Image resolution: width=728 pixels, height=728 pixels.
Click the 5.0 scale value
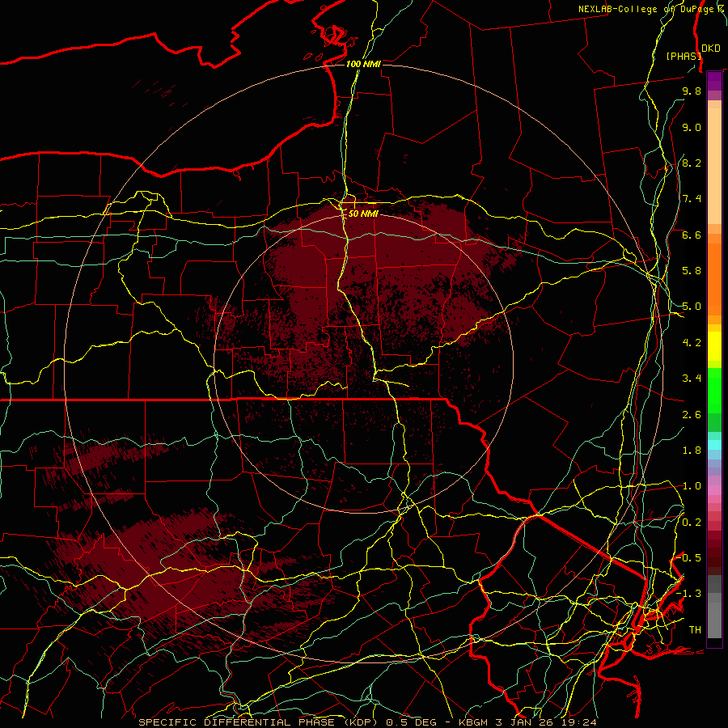point(692,307)
